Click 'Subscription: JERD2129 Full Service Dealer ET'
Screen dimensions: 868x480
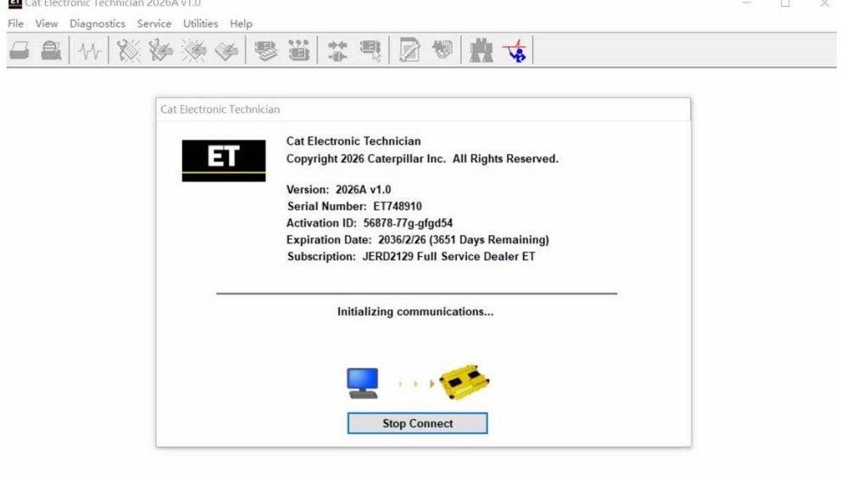coord(411,256)
